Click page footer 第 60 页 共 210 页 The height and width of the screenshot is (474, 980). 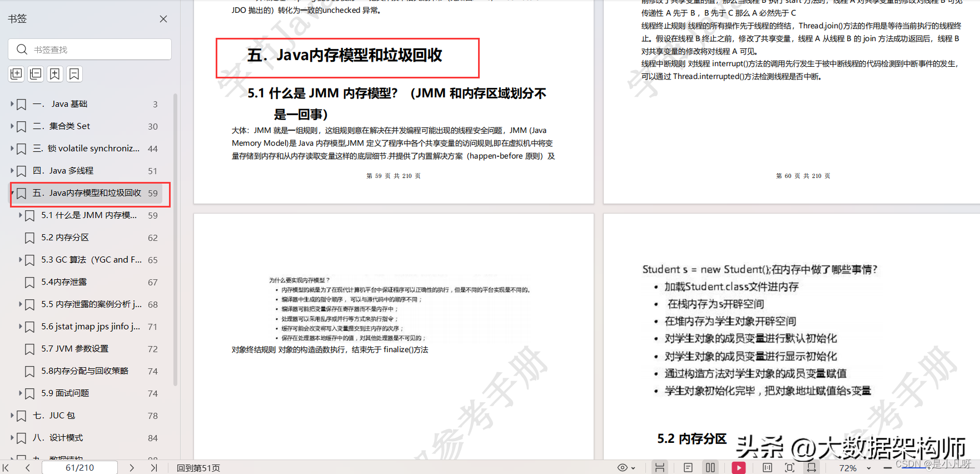[x=803, y=176]
